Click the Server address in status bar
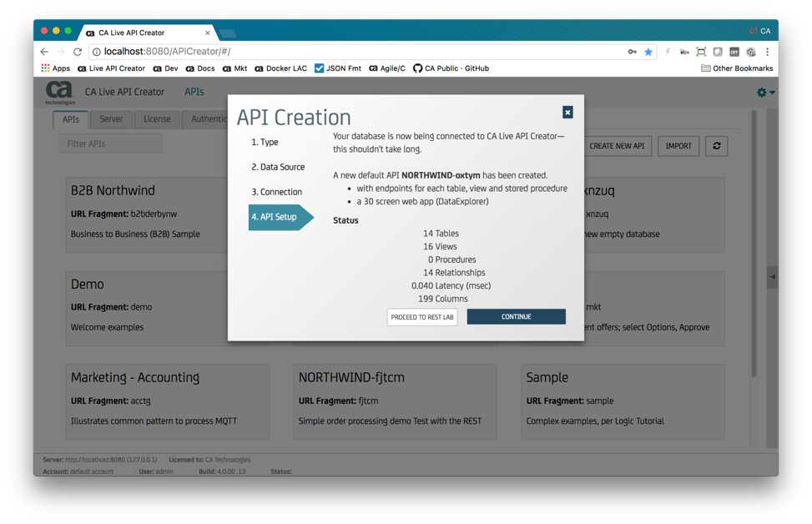The width and height of the screenshot is (812, 524). click(x=100, y=460)
